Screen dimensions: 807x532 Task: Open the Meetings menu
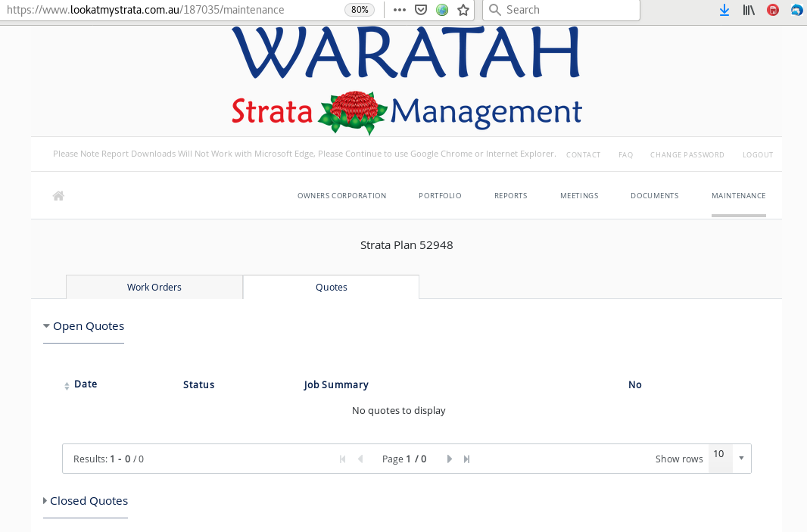click(580, 195)
